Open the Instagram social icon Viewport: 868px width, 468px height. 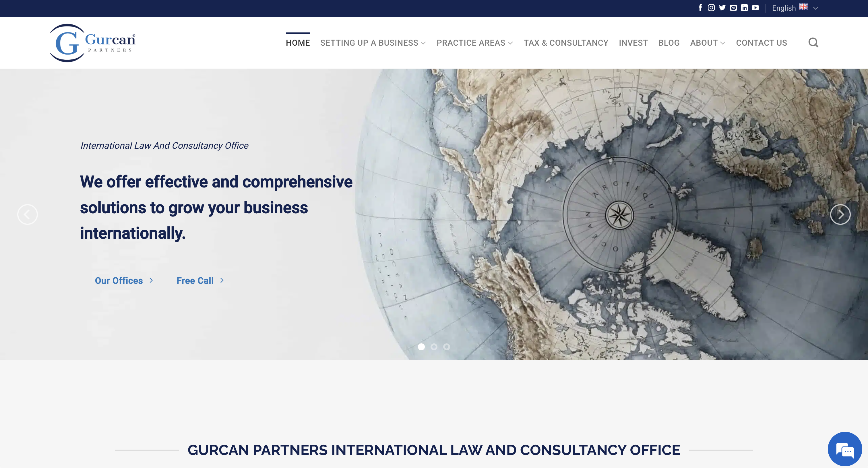(x=711, y=8)
